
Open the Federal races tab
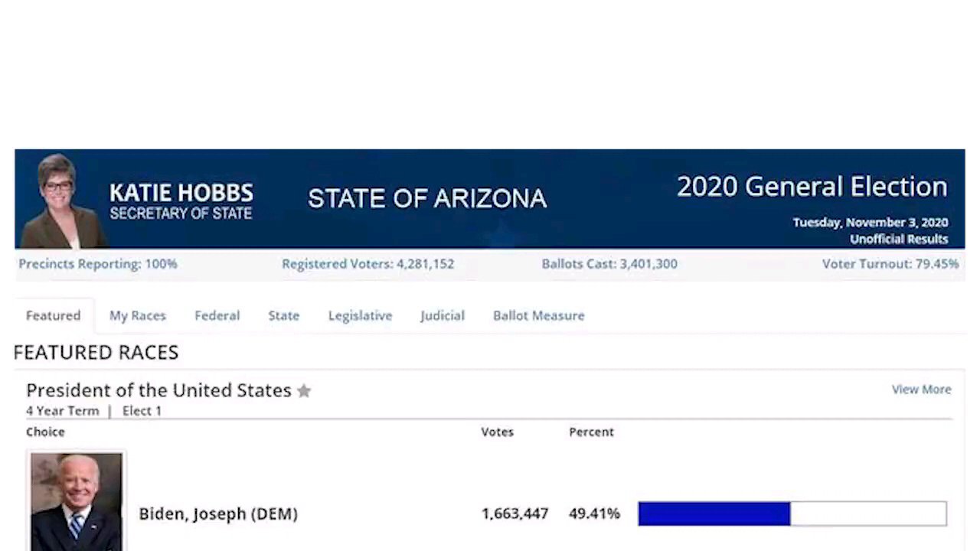217,315
